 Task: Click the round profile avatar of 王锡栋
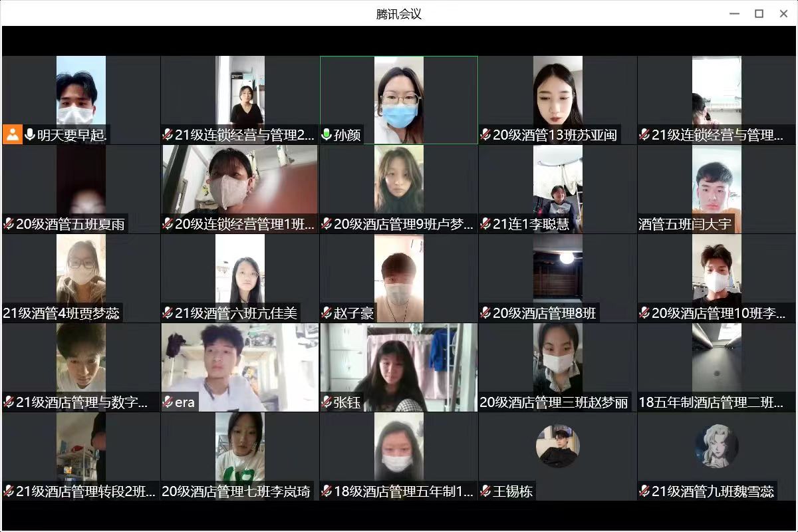(x=558, y=446)
